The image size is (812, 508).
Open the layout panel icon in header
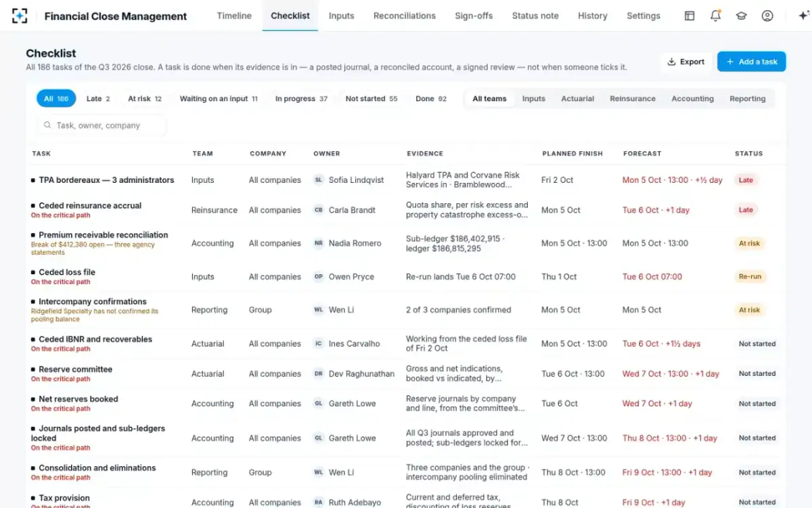coord(690,16)
